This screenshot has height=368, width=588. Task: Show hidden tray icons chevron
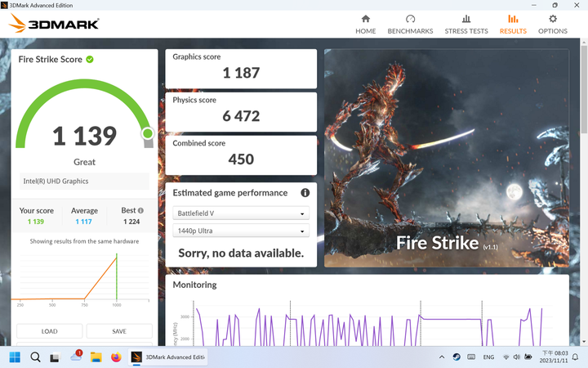point(442,357)
